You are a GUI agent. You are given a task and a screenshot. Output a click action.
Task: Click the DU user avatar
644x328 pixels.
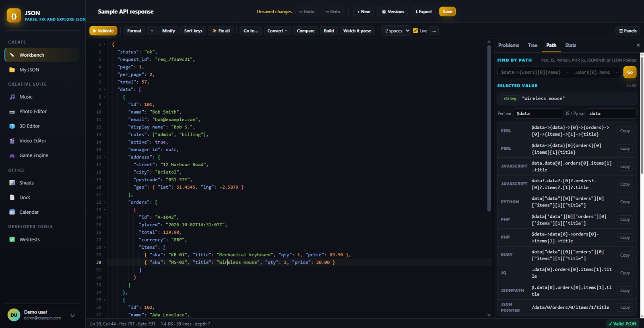pyautogui.click(x=14, y=315)
